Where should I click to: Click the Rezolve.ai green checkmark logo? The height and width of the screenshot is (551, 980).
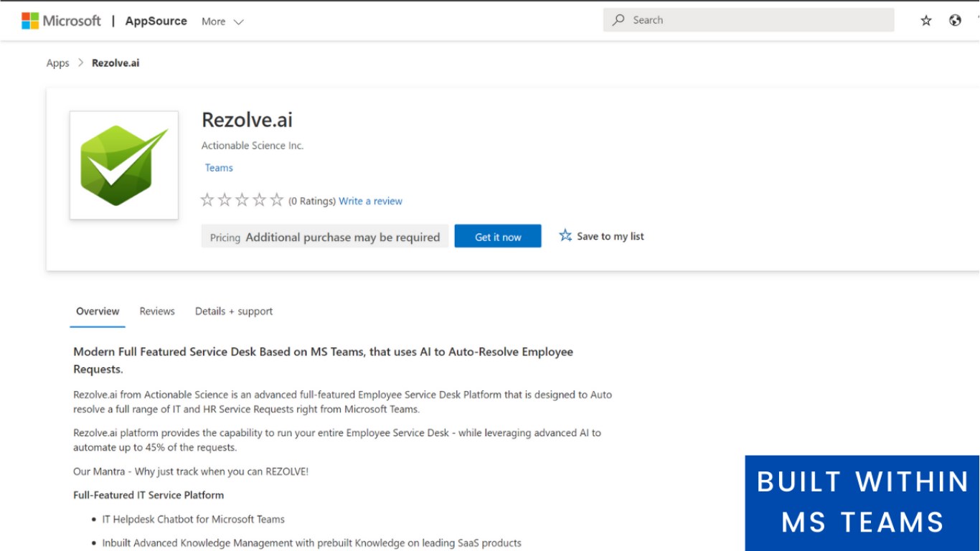coord(123,165)
